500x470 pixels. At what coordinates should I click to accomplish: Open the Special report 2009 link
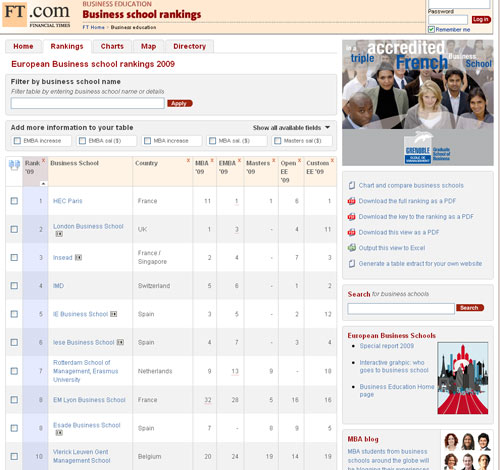387,346
